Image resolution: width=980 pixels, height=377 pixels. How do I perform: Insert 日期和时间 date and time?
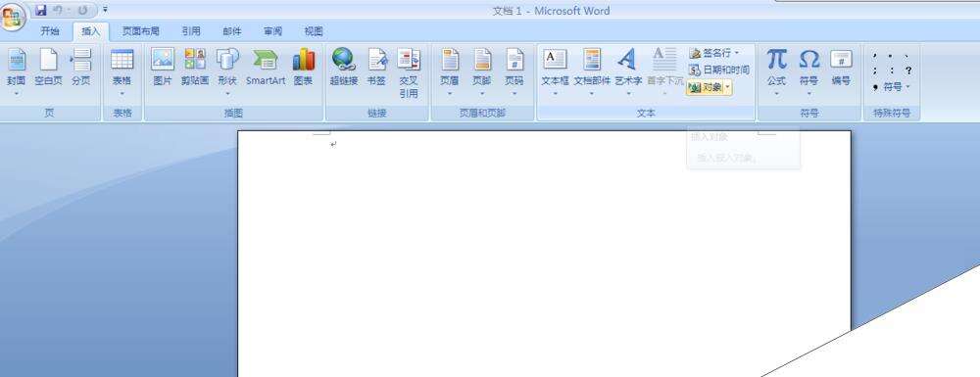[x=718, y=70]
